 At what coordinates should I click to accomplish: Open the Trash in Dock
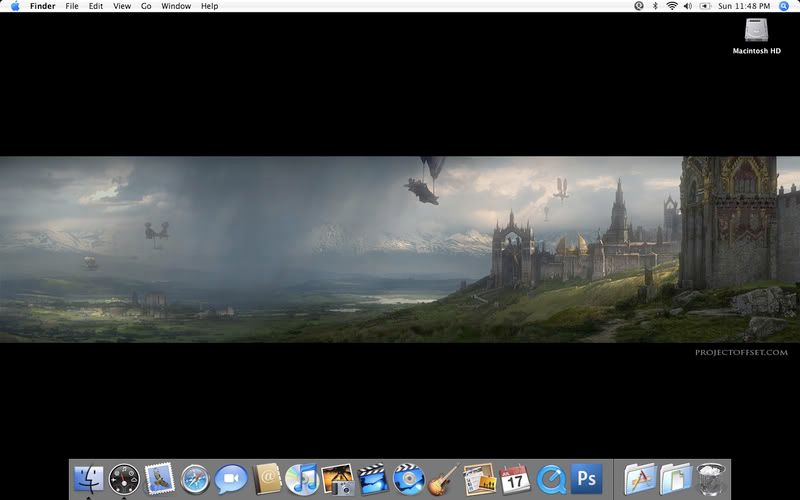711,479
